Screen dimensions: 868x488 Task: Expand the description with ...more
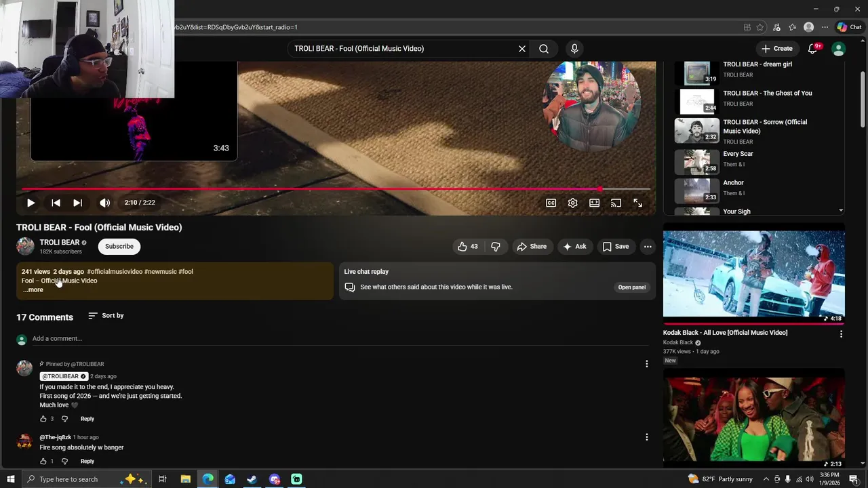tap(33, 290)
